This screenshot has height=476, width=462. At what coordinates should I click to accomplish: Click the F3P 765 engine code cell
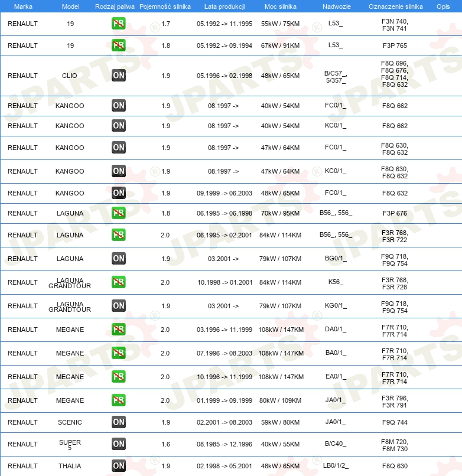395,45
